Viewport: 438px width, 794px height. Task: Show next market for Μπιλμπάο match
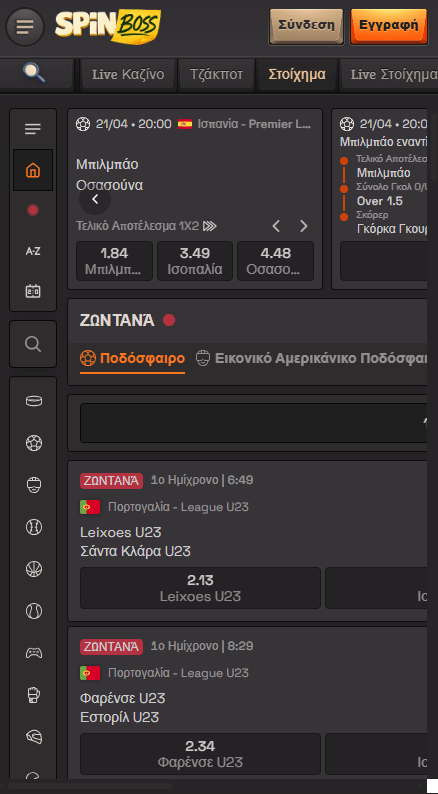tap(303, 226)
